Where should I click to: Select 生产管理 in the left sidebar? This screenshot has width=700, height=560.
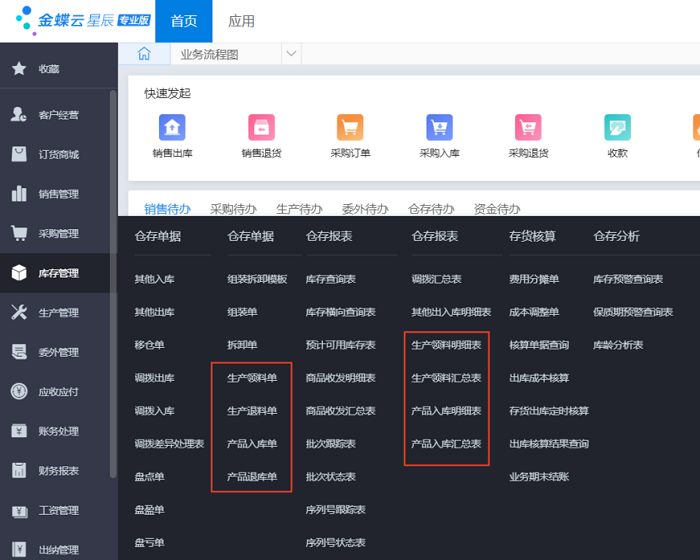[x=58, y=313]
